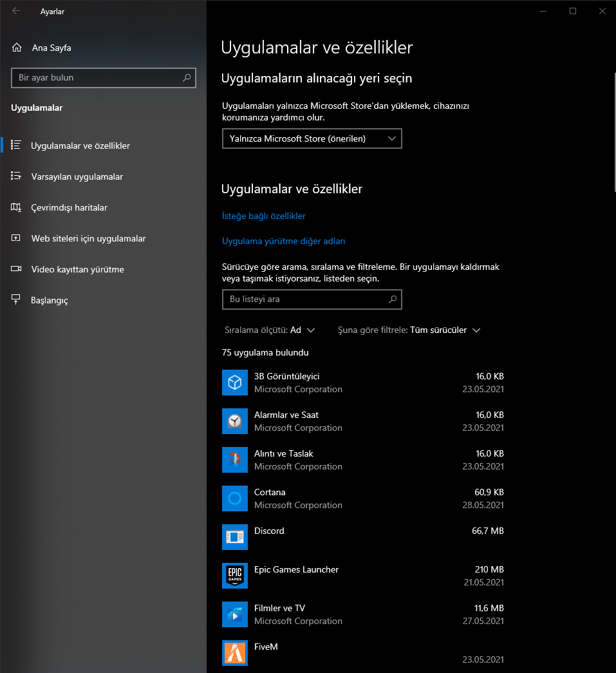The image size is (616, 673).
Task: Click the 66,7 MB size of Discord
Action: coord(488,531)
